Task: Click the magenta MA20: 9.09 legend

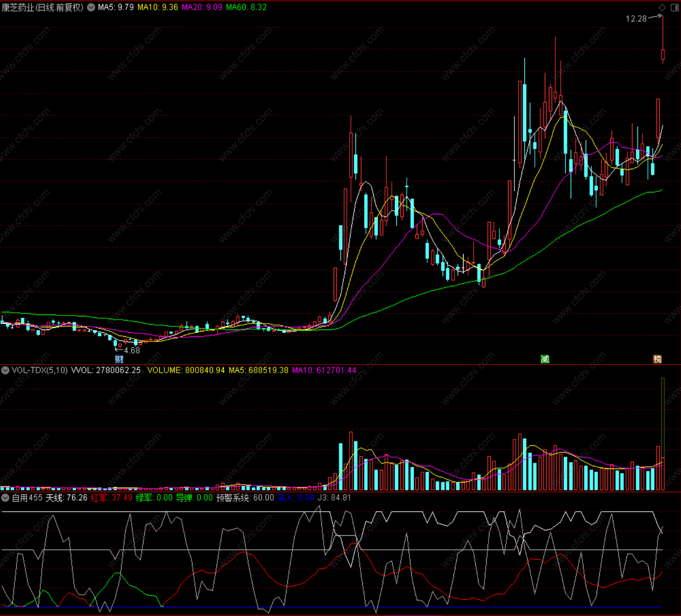Action: [202, 7]
